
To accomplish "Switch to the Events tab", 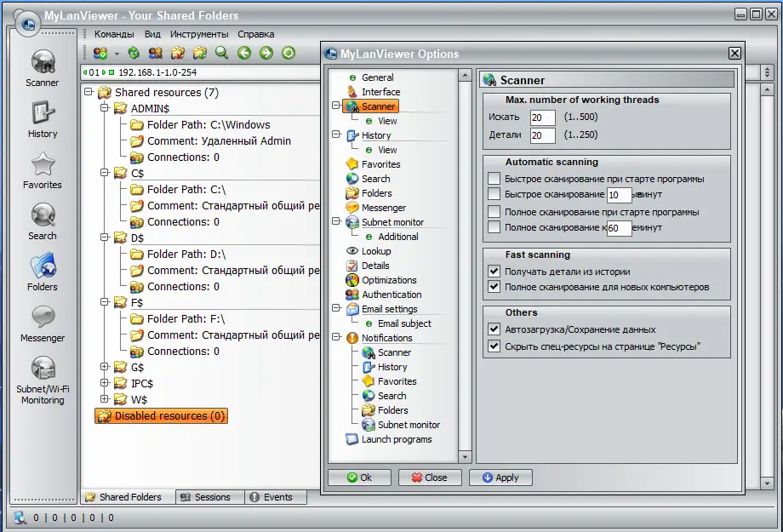I will (276, 497).
